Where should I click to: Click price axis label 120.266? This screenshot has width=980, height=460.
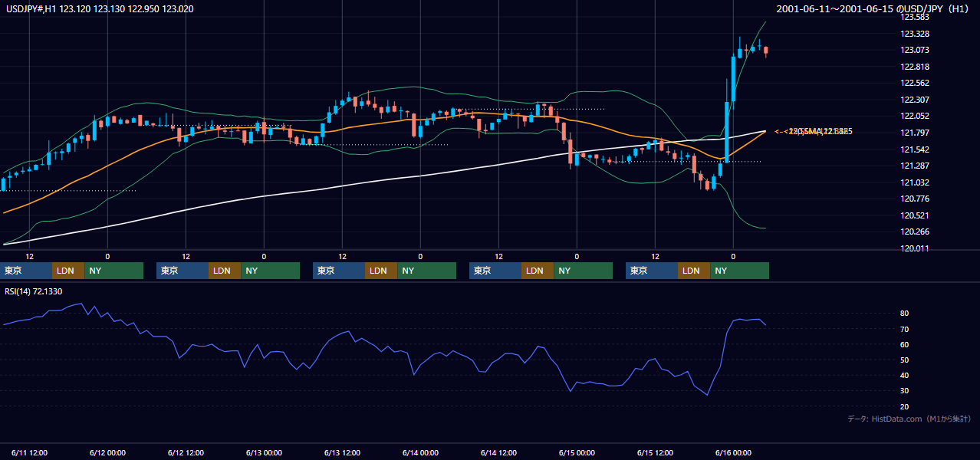tap(915, 232)
